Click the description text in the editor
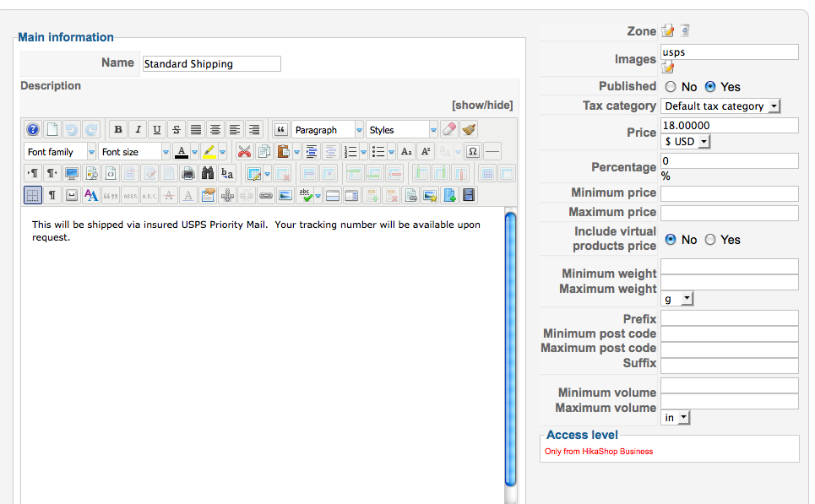Viewport: 815px width, 504px height. (x=256, y=230)
